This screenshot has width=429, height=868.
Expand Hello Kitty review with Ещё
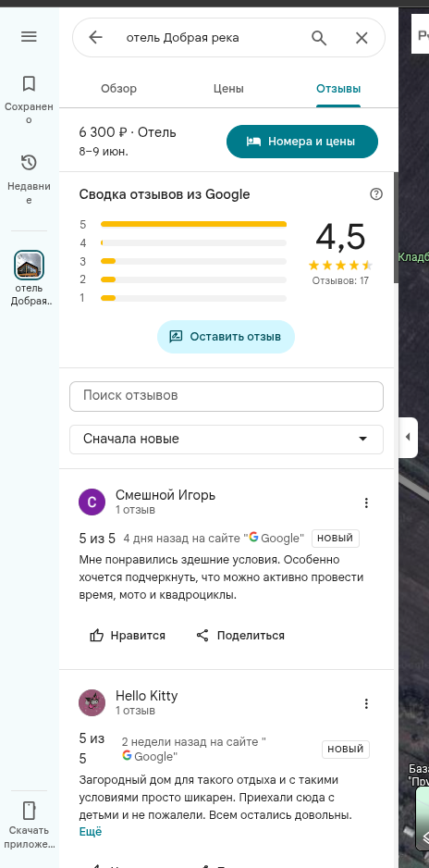pos(91,832)
